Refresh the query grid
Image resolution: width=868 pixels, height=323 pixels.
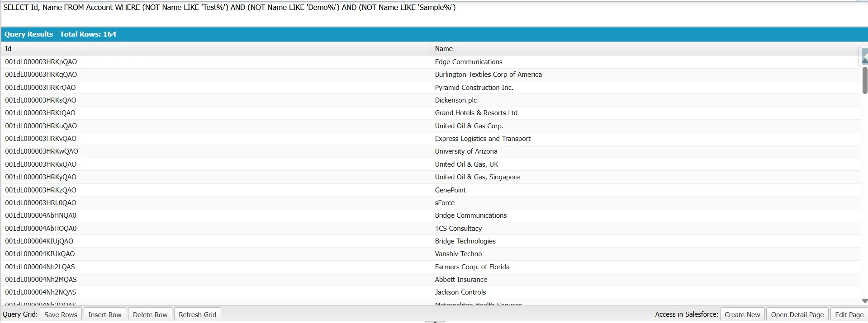point(198,314)
